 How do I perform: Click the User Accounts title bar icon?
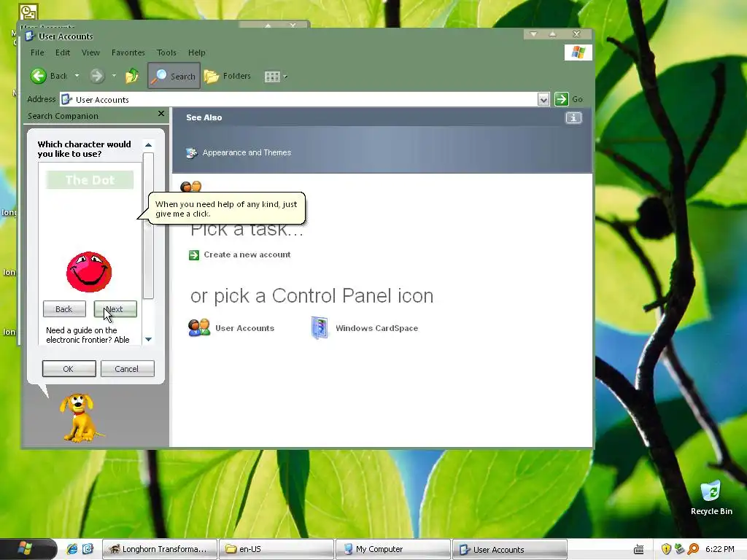pyautogui.click(x=30, y=36)
